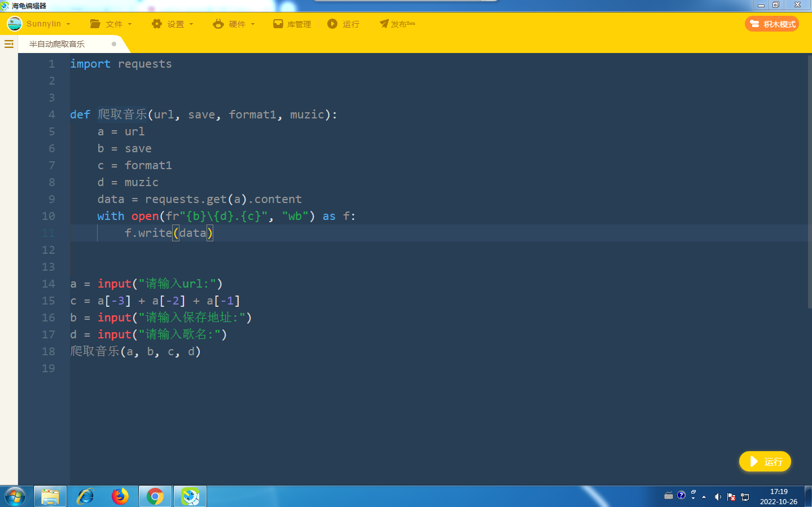The height and width of the screenshot is (507, 812).
Task: Open Internet Explorer from taskbar
Action: point(85,496)
